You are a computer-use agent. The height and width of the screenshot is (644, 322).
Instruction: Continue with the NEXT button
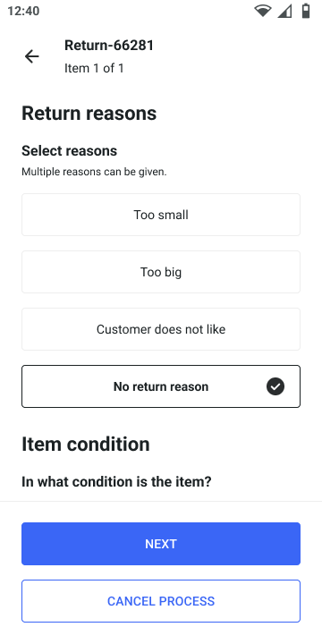(x=161, y=544)
